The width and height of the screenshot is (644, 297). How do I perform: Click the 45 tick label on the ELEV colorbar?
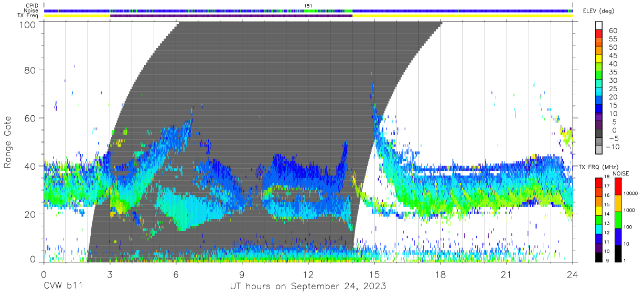click(x=613, y=56)
